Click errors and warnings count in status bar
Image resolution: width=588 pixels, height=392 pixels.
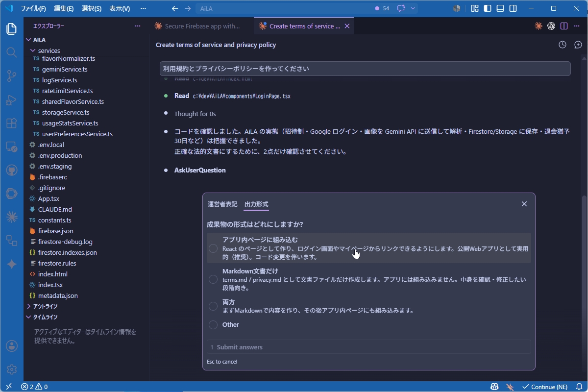coord(34,387)
